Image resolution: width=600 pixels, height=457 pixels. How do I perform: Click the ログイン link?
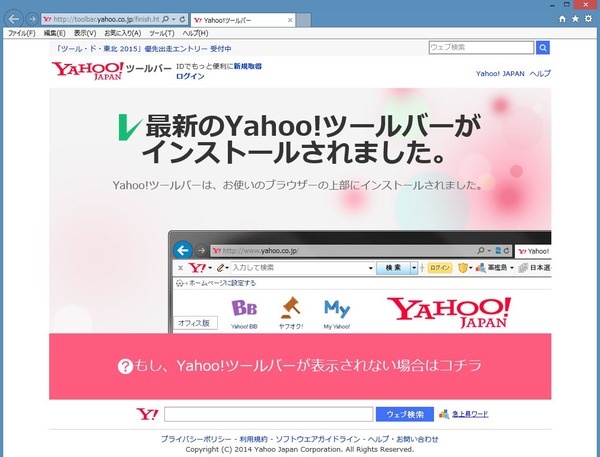(190, 76)
